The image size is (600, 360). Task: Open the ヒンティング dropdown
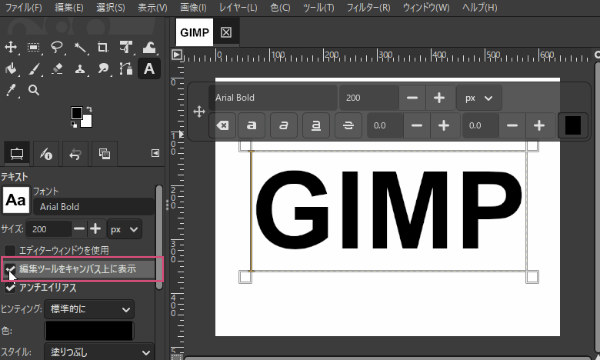[x=90, y=309]
